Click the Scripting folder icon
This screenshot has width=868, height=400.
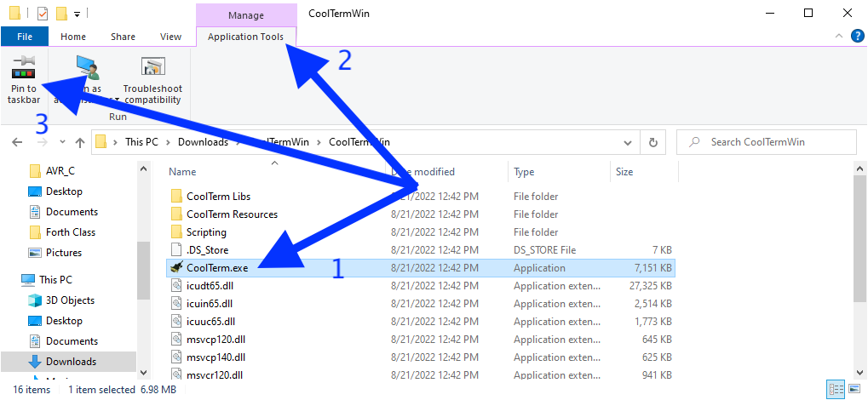coord(176,232)
